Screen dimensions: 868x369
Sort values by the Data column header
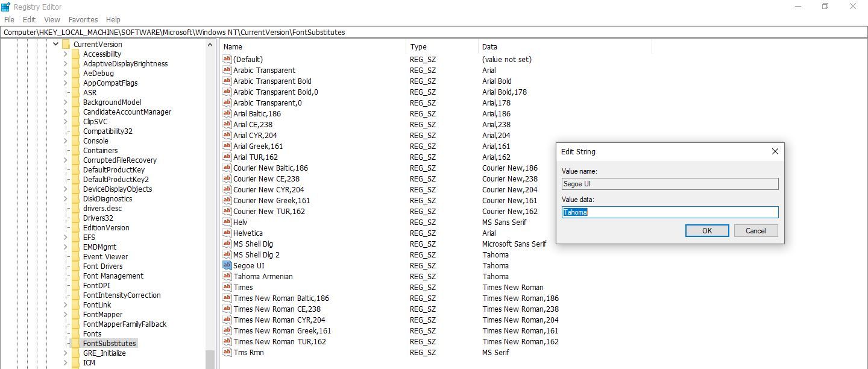tap(565, 46)
